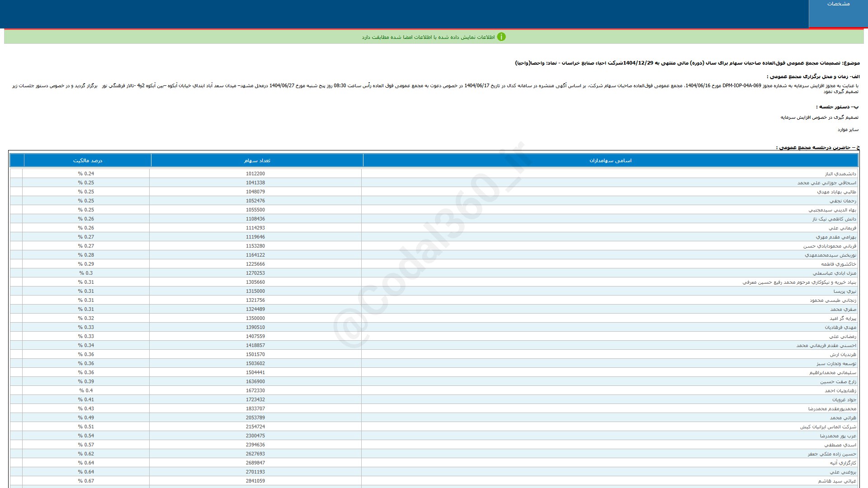Image resolution: width=868 pixels, height=488 pixels.
Task: Click the ب– دستور جلسه section heading
Action: [x=837, y=107]
